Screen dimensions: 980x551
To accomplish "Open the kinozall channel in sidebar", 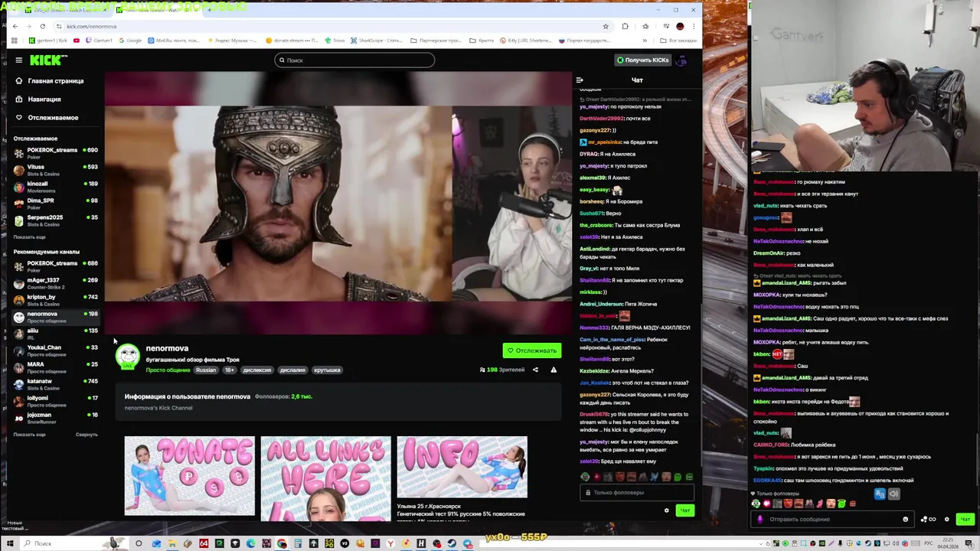I will click(x=55, y=186).
